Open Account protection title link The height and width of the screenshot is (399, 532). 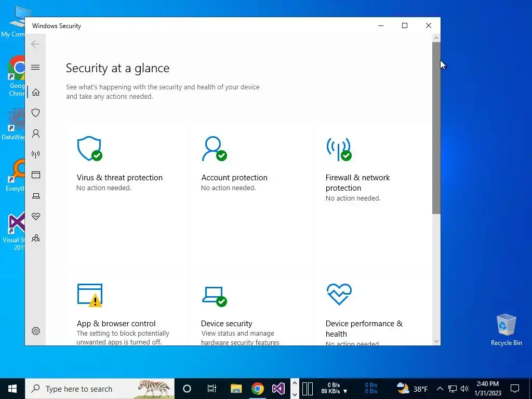click(x=234, y=178)
